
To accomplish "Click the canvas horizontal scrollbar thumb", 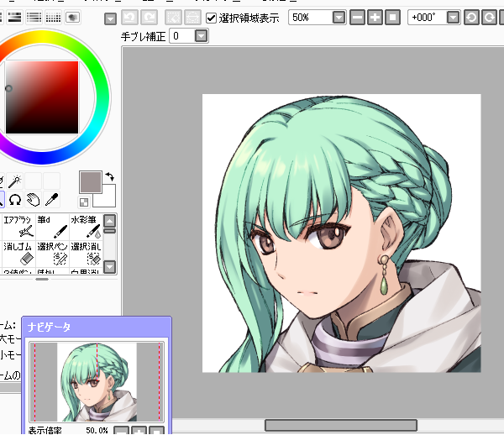I will tap(341, 425).
